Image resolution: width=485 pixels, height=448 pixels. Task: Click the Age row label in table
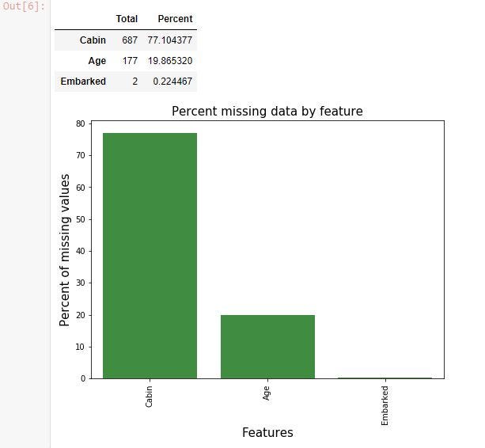point(97,61)
